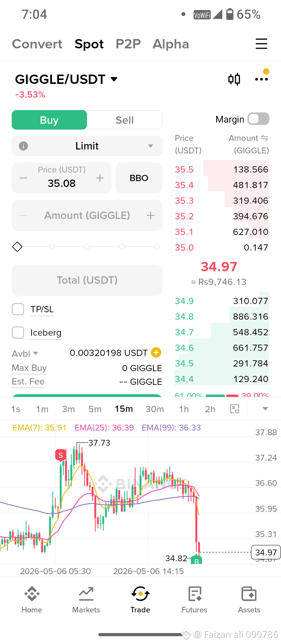Open the Assets wallet icon

(249, 594)
